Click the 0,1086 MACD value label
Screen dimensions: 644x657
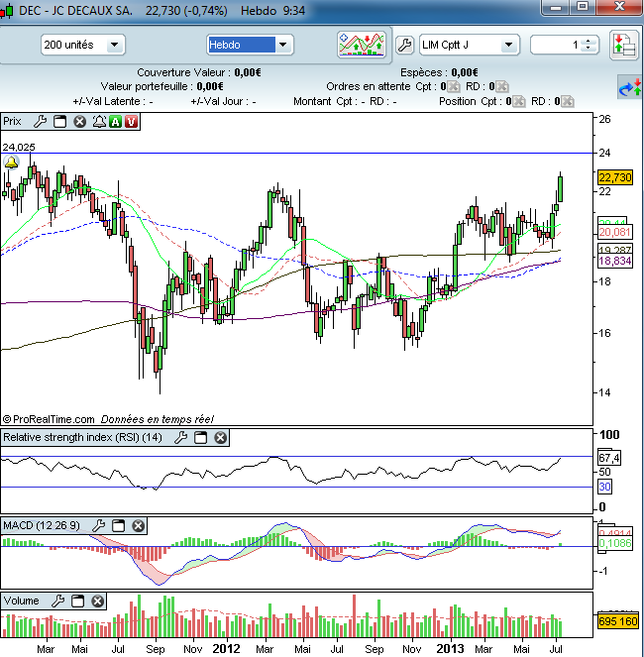coord(614,543)
